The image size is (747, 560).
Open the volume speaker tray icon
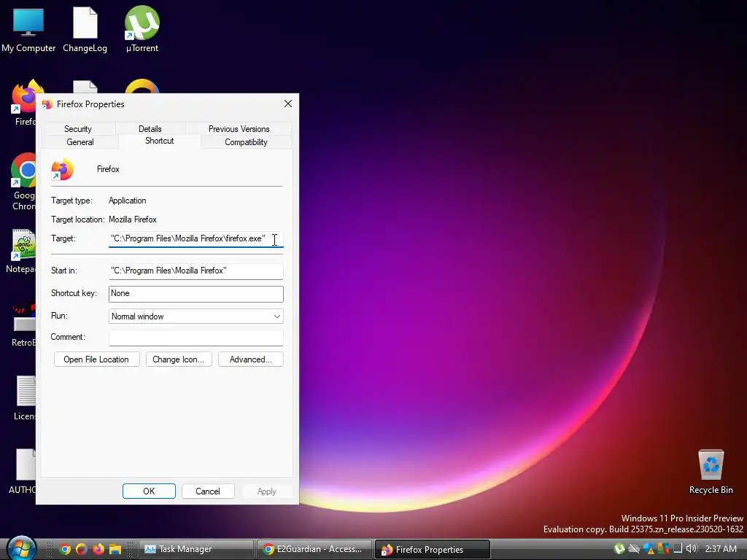(x=691, y=548)
